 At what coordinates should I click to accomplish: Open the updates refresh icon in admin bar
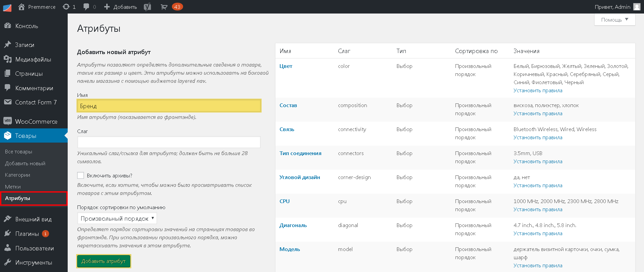pyautogui.click(x=66, y=7)
